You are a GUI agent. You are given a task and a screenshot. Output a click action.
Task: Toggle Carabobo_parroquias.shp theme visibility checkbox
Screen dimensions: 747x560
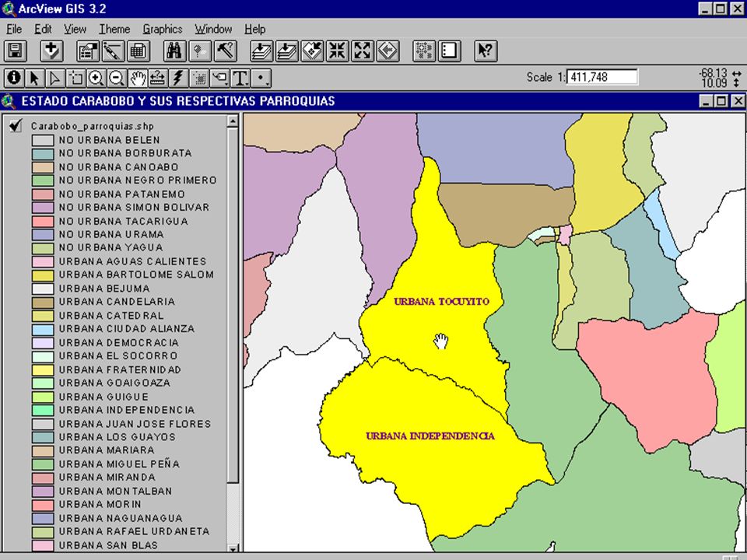tap(16, 126)
